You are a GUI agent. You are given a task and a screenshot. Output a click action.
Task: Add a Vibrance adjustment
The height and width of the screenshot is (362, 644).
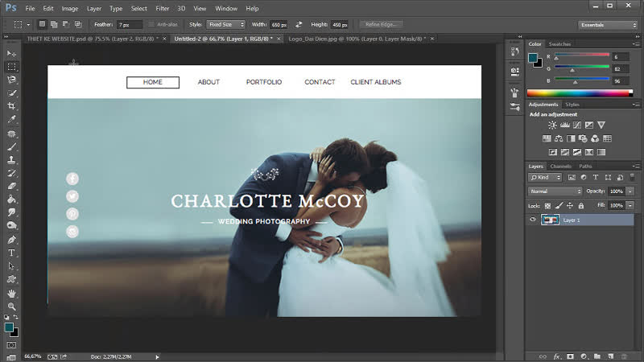[x=601, y=125]
